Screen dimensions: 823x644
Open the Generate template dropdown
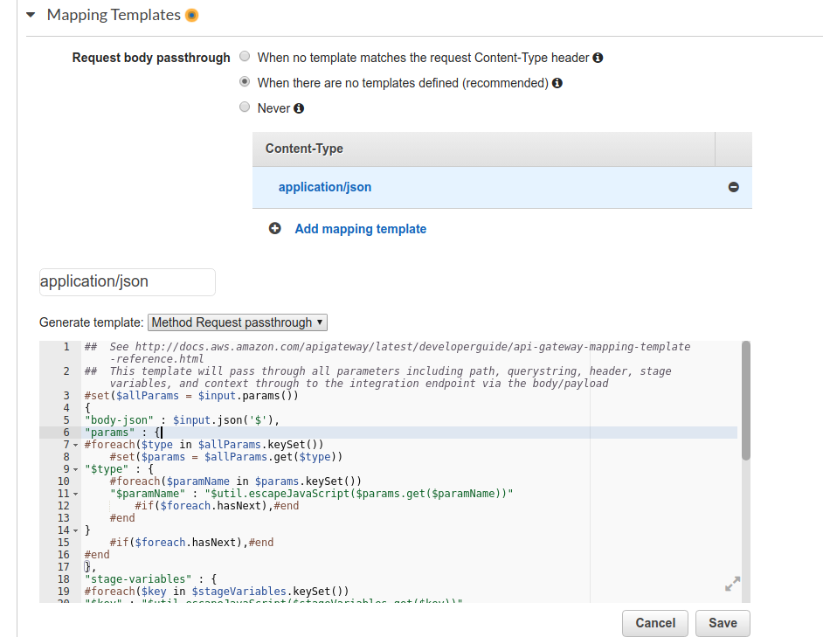238,322
